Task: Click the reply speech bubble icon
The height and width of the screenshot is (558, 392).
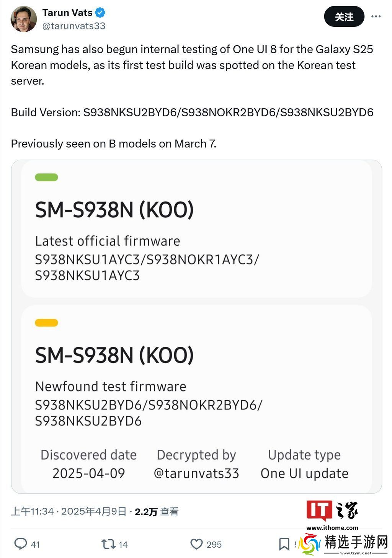Action: point(20,544)
